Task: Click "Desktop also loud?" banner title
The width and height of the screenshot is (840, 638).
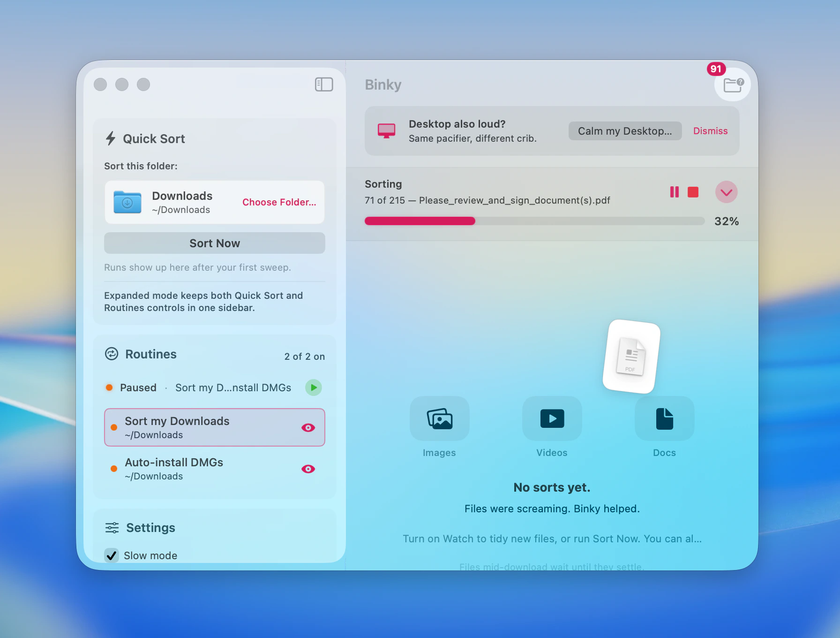Action: (457, 124)
